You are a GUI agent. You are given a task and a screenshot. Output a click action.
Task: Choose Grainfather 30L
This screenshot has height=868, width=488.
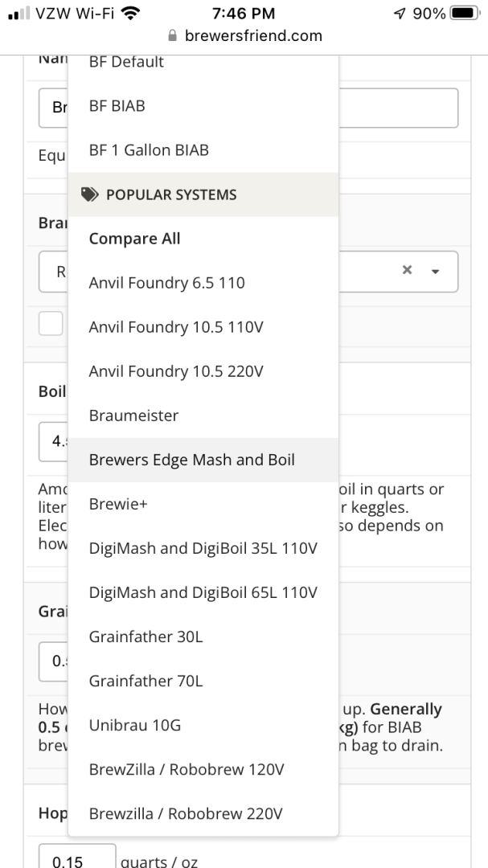tap(146, 637)
